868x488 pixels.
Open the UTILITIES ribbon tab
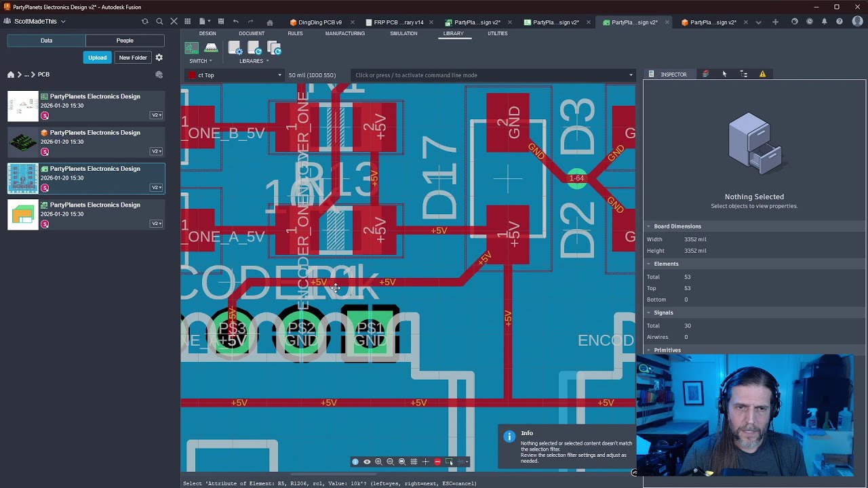click(x=497, y=33)
